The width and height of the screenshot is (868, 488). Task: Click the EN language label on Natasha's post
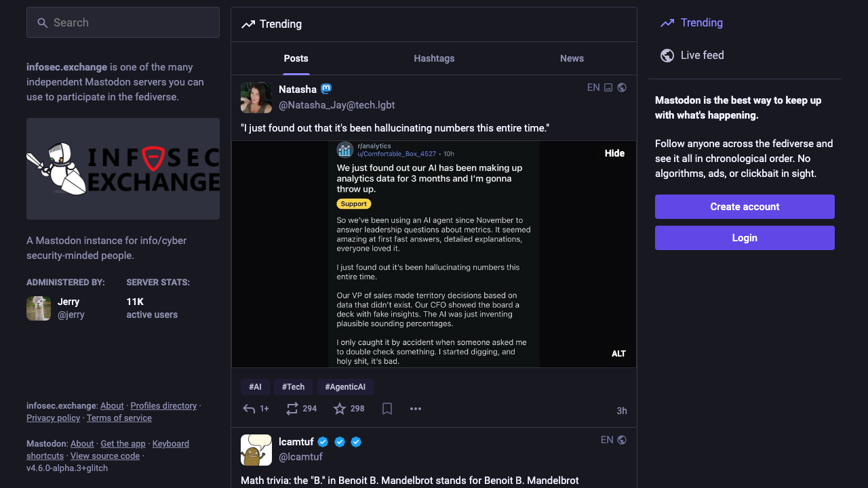593,87
